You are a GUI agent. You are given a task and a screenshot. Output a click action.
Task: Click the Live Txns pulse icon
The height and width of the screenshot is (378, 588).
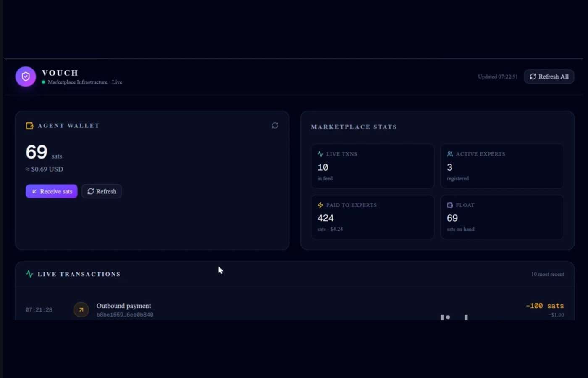320,154
